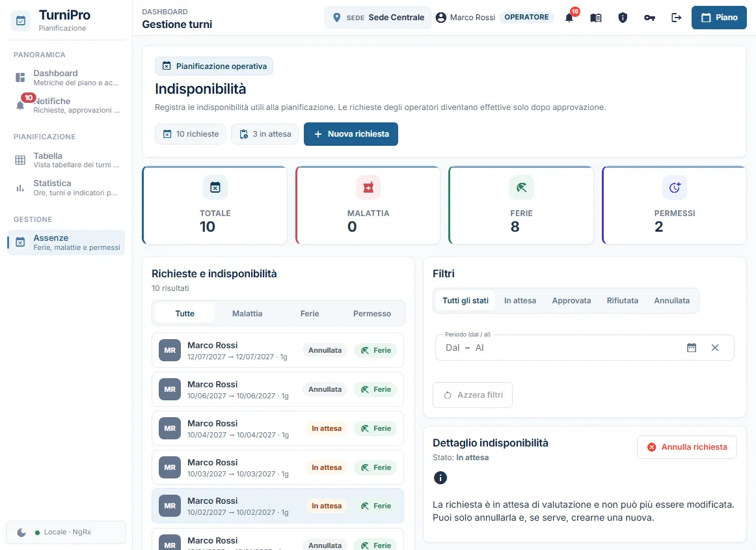The width and height of the screenshot is (756, 550).
Task: Open the notifications bell in the header
Action: (x=569, y=18)
